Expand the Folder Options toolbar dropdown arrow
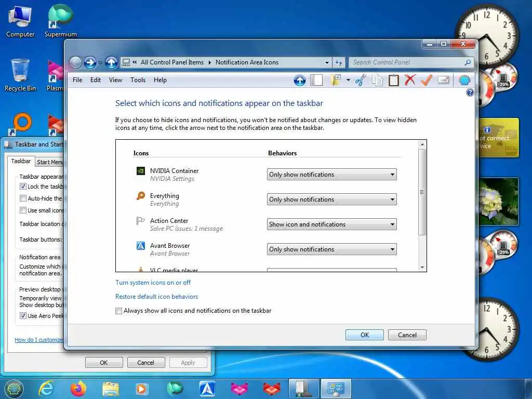The width and height of the screenshot is (532, 399). click(348, 81)
